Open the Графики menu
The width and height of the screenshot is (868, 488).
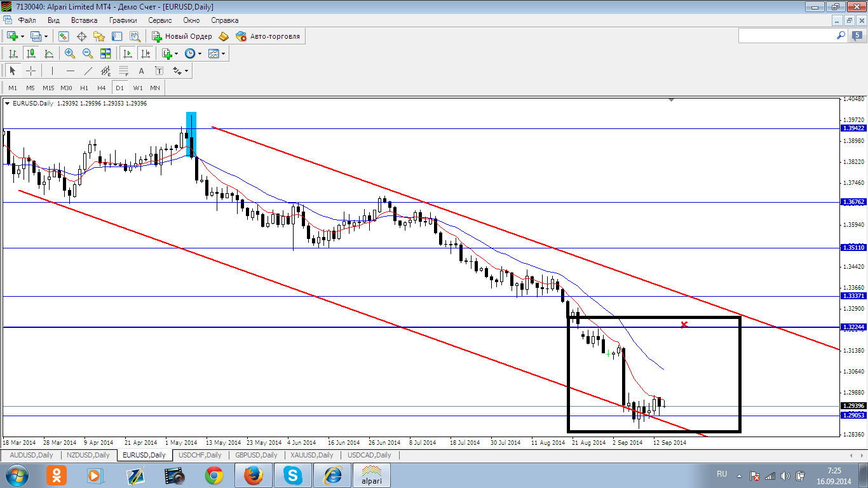[123, 20]
